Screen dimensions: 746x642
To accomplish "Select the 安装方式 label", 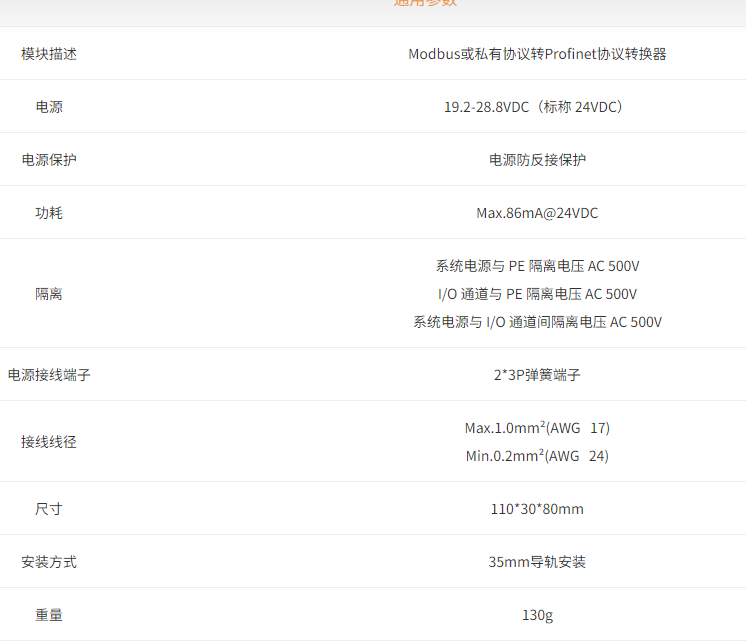I will click(49, 562).
